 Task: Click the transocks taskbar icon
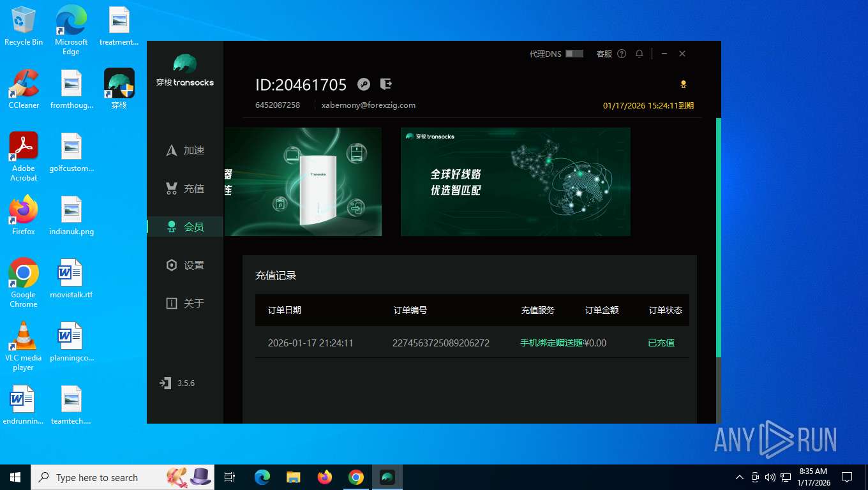387,477
